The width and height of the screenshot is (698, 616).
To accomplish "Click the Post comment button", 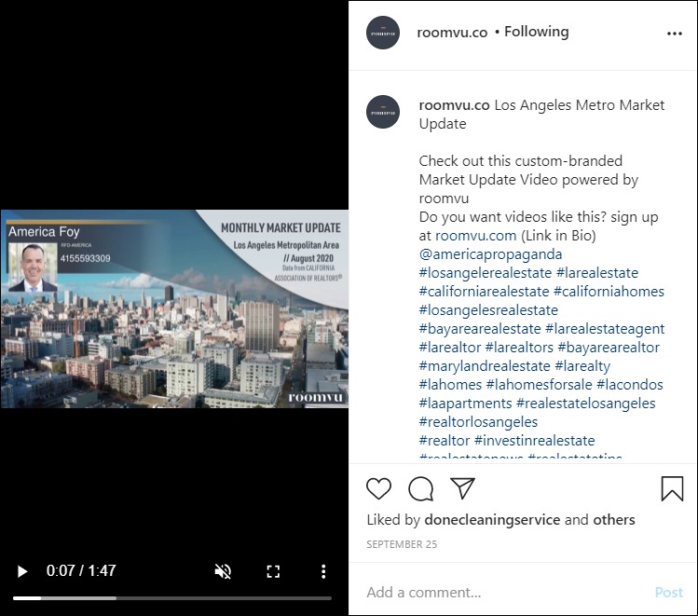I will 668,593.
